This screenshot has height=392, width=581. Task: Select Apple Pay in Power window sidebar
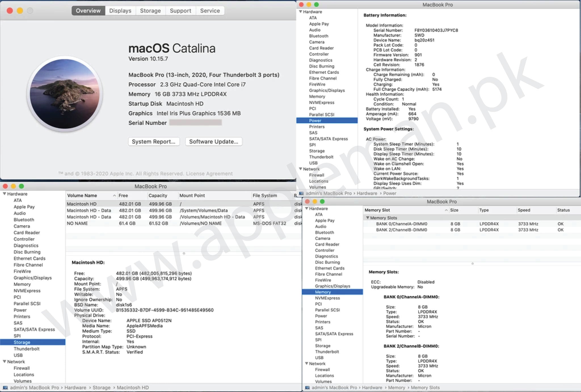pyautogui.click(x=319, y=24)
